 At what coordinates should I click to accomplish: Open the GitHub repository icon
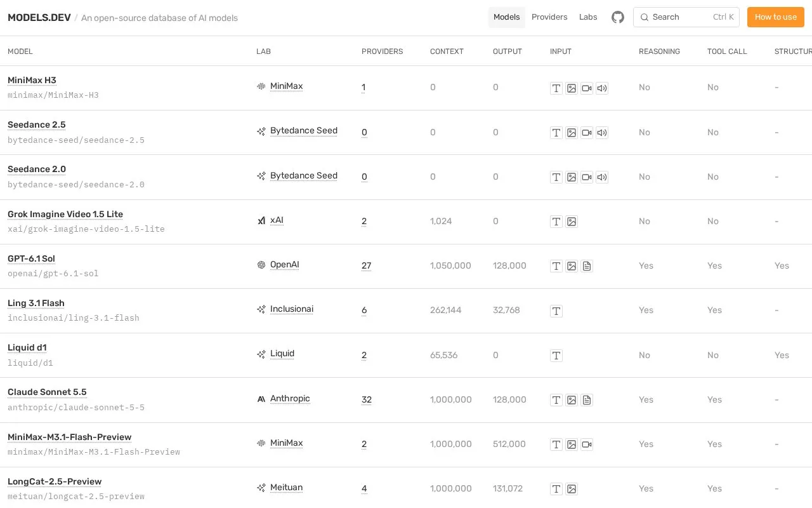[x=618, y=17]
